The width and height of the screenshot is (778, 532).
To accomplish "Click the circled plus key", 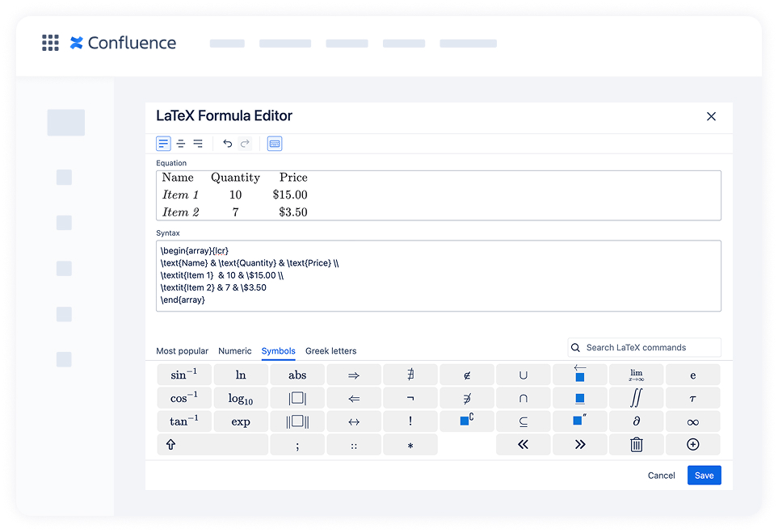I will pyautogui.click(x=693, y=445).
